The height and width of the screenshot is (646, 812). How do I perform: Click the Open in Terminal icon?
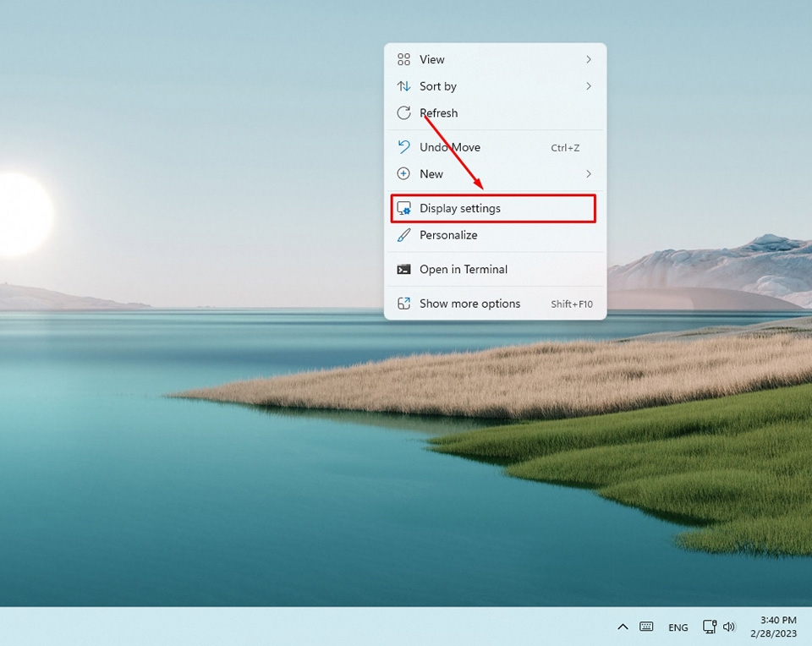pyautogui.click(x=404, y=269)
